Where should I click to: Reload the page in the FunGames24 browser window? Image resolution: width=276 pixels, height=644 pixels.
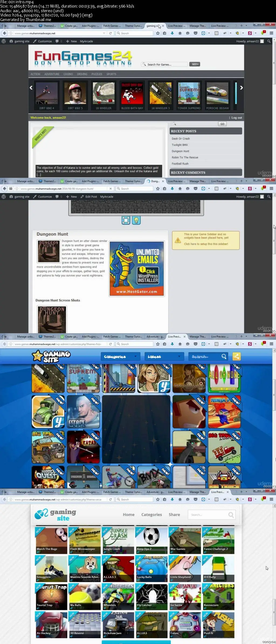pyautogui.click(x=110, y=33)
